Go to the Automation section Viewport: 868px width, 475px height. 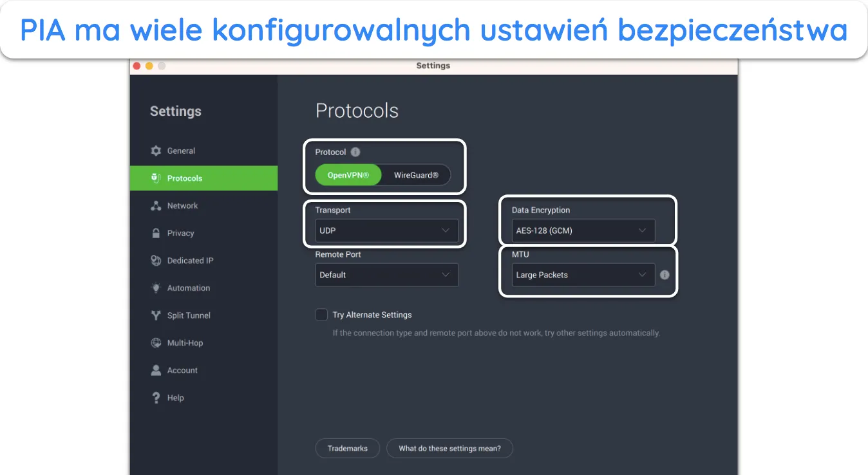click(203, 288)
